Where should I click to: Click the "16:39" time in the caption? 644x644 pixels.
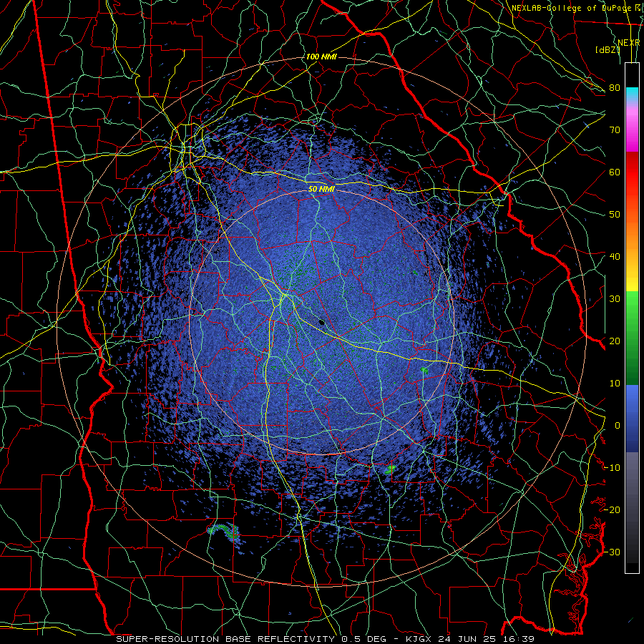[x=518, y=639]
